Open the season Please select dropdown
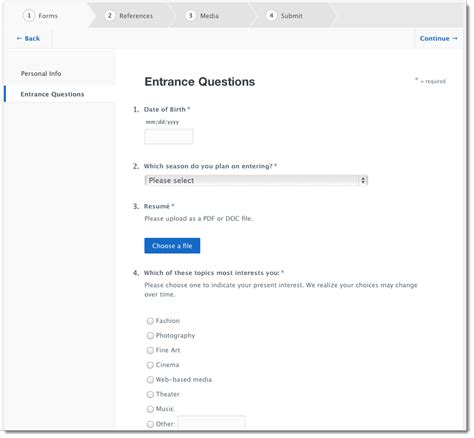474x438 pixels. tap(256, 180)
